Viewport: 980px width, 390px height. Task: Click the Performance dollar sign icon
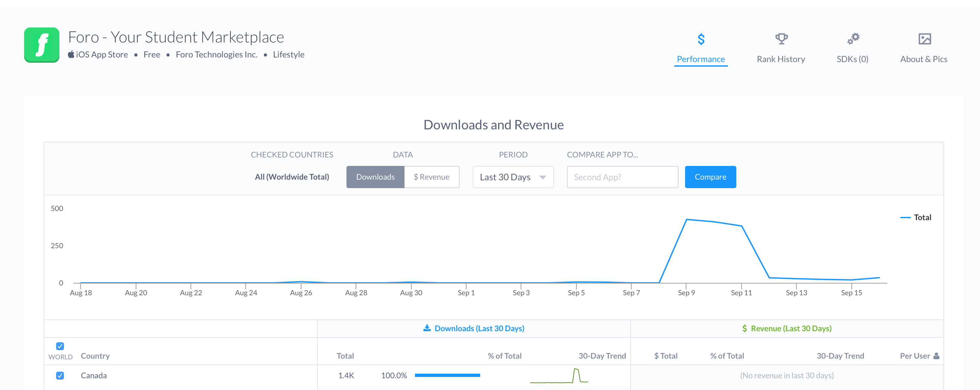click(x=701, y=39)
